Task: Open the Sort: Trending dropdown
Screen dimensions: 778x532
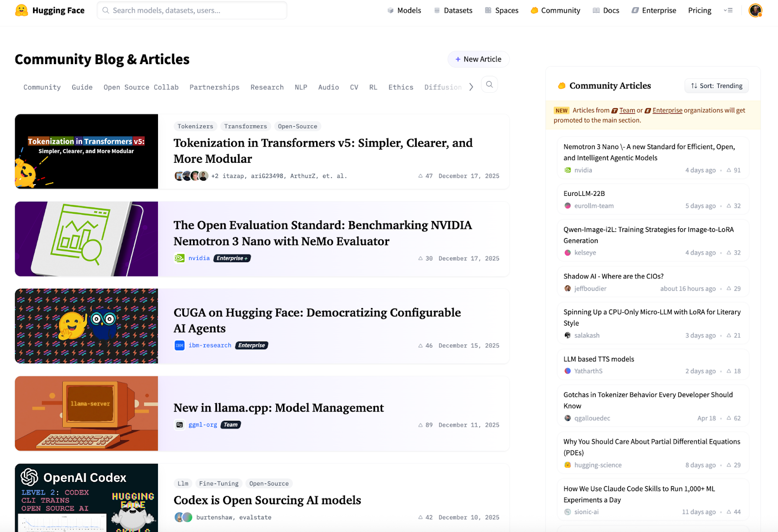Action: pos(717,86)
